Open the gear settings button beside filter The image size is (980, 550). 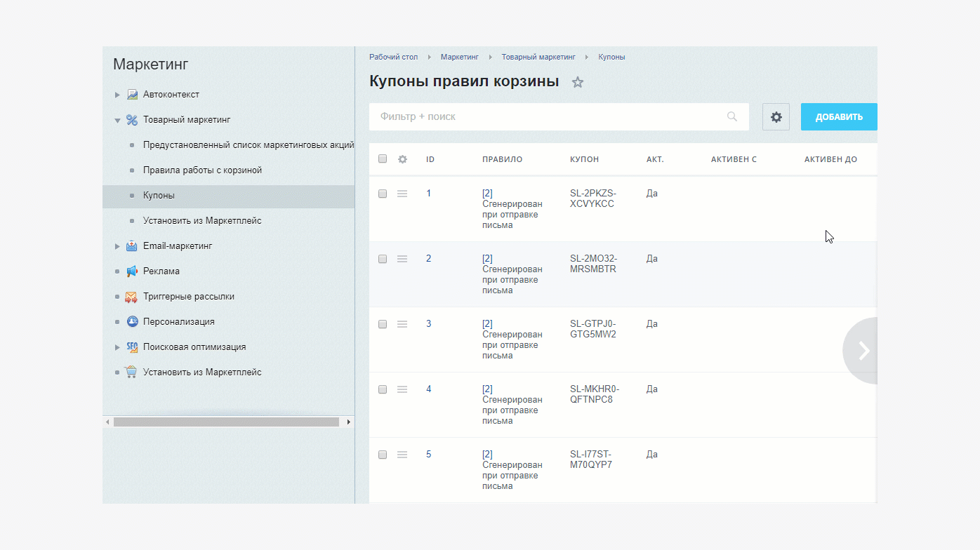point(776,117)
